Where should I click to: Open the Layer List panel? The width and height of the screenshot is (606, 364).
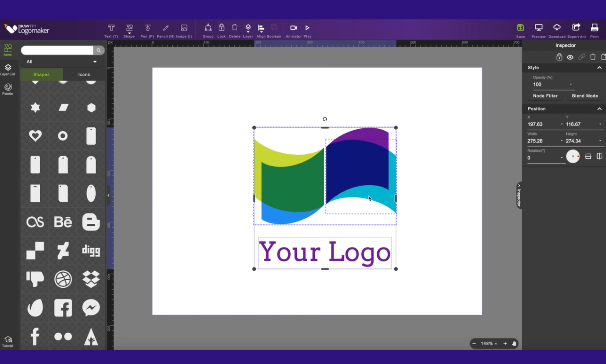coord(8,70)
